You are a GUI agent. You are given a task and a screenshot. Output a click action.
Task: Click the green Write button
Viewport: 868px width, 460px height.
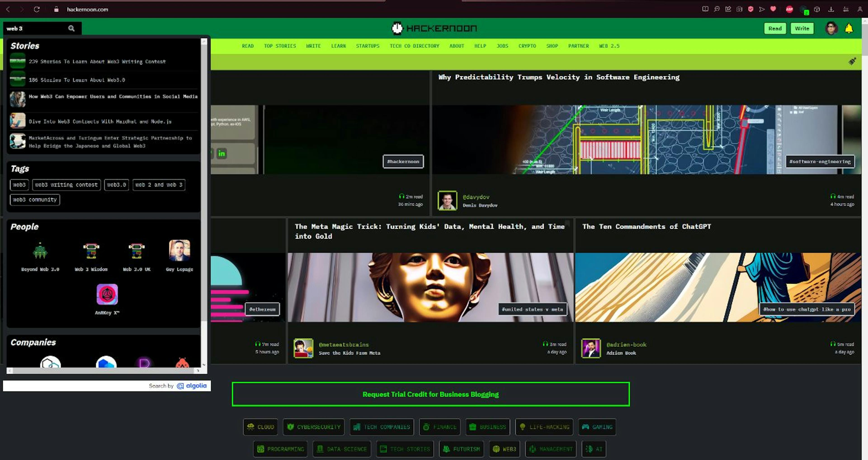pyautogui.click(x=802, y=28)
